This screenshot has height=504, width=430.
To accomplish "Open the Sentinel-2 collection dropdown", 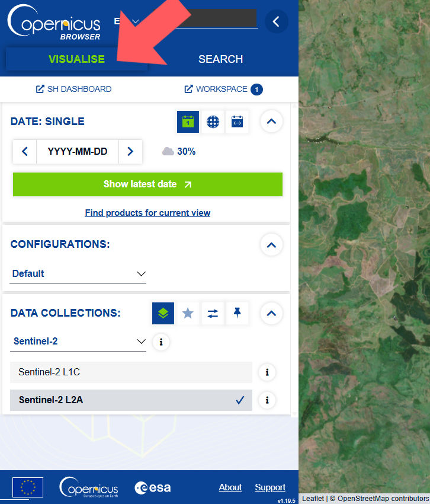I will [x=78, y=342].
